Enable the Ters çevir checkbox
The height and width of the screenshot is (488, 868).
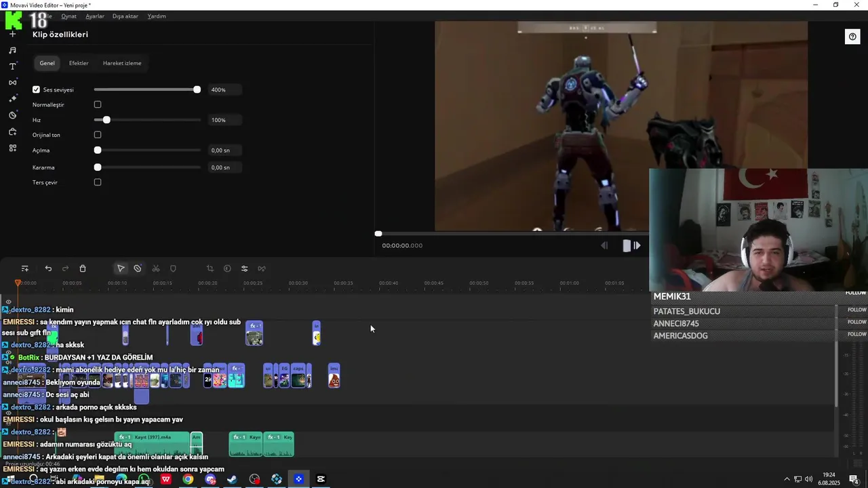pos(98,182)
